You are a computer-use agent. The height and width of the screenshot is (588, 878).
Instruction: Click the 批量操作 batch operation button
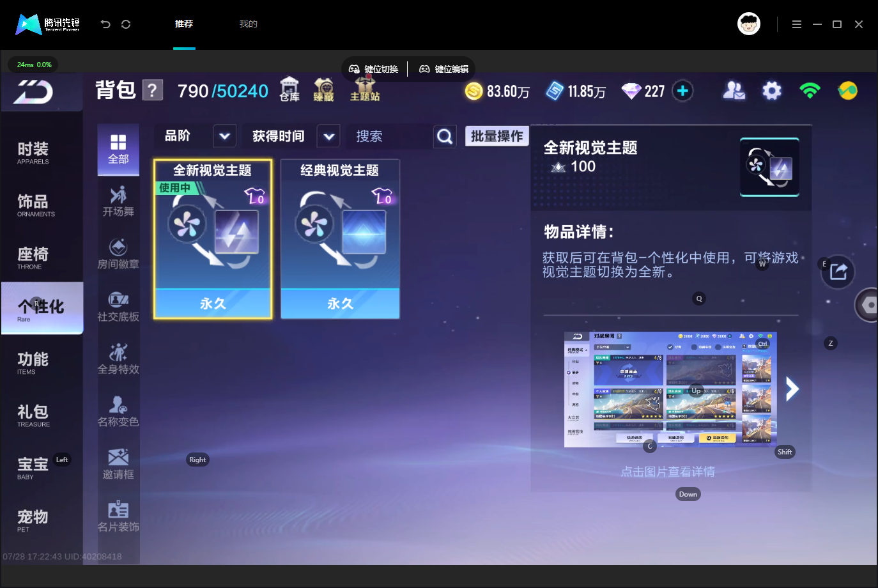click(x=497, y=136)
